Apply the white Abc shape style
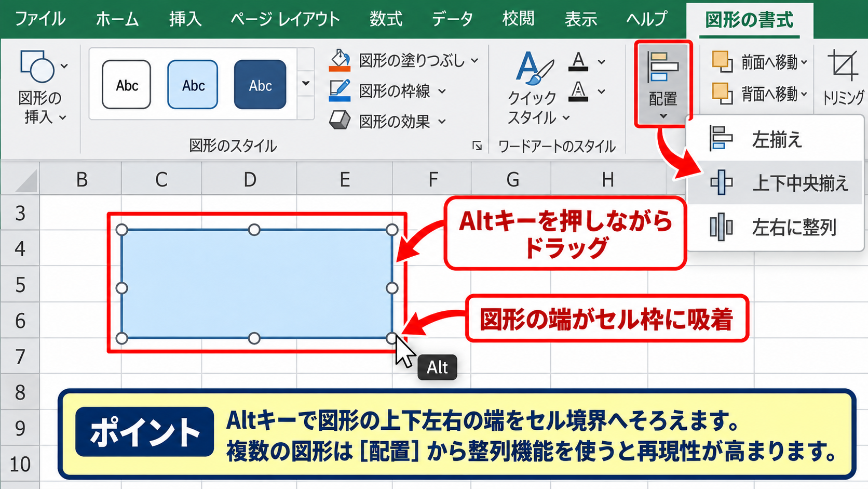Screen dimensions: 868x489 click(x=127, y=85)
